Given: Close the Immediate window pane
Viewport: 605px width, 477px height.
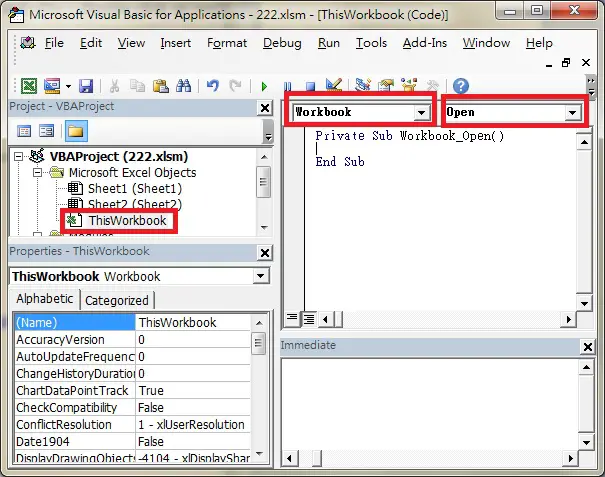Looking at the screenshot, I should point(588,347).
